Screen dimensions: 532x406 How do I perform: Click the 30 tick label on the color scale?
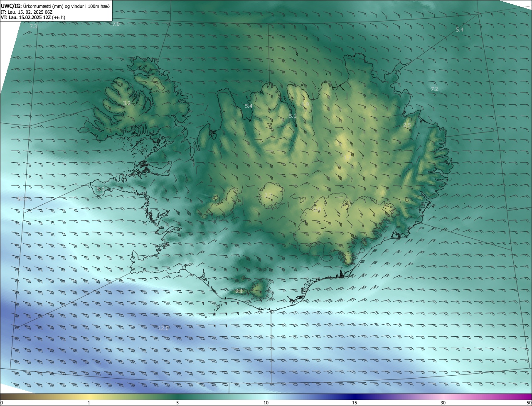point(443,403)
